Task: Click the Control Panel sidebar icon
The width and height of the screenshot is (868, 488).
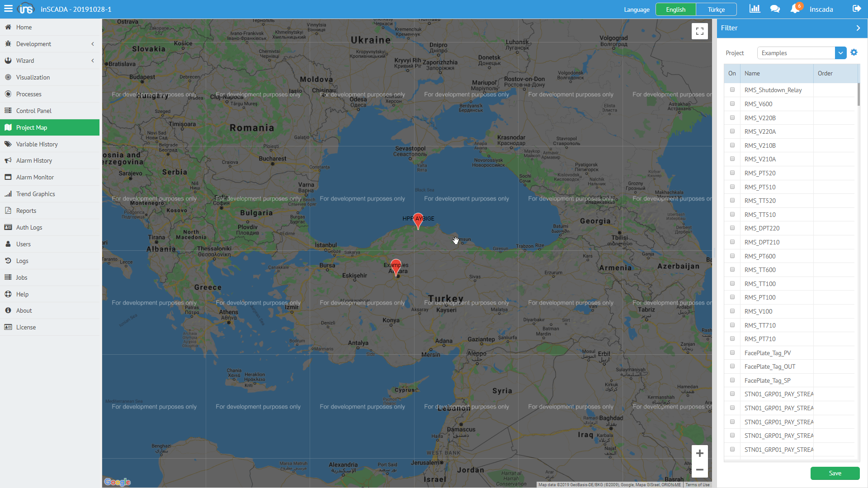Action: pyautogui.click(x=8, y=111)
